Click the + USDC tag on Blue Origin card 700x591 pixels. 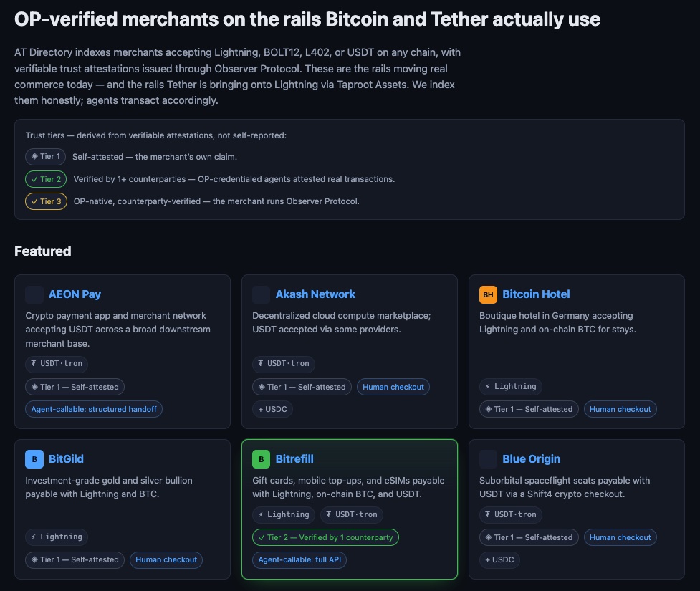point(499,560)
